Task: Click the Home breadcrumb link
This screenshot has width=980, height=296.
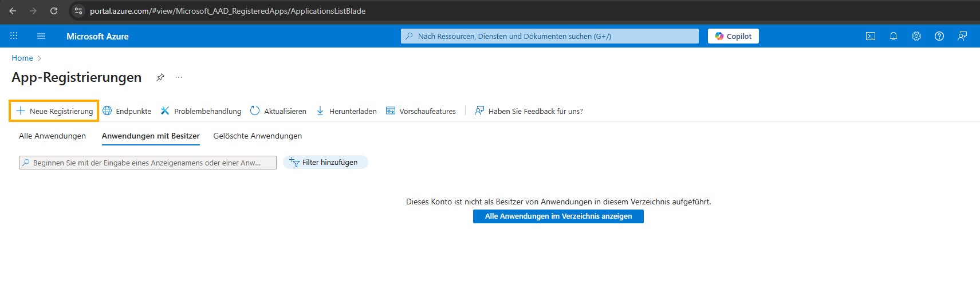Action: [22, 58]
